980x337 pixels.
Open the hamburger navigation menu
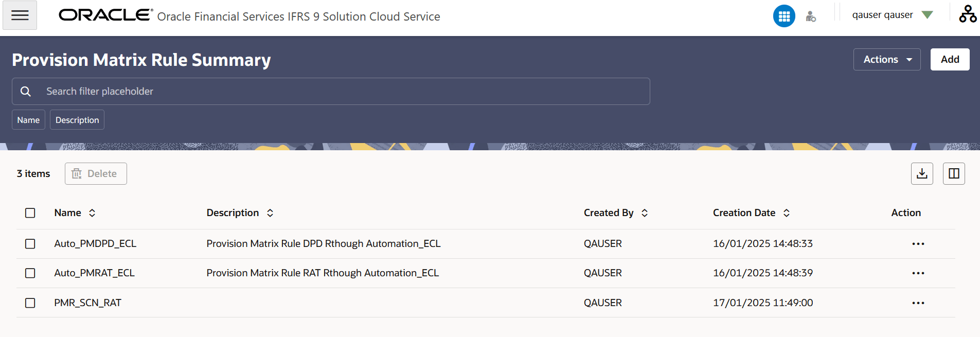[20, 15]
